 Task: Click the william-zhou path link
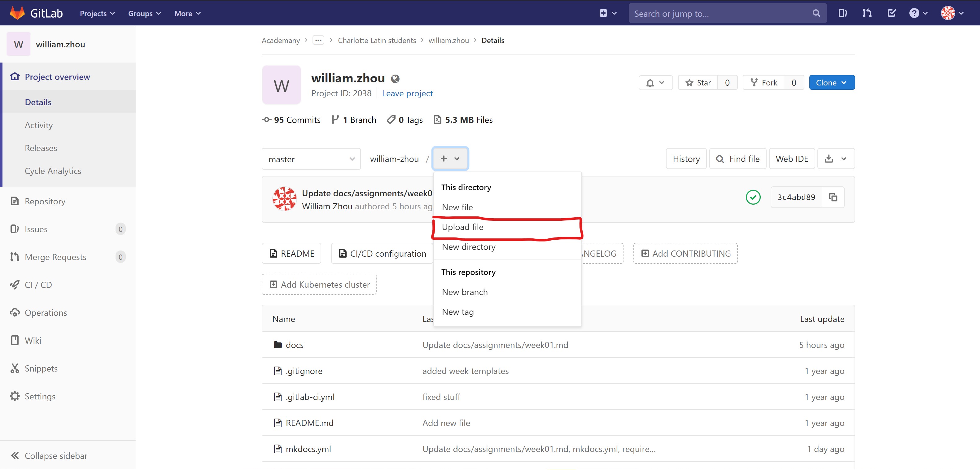point(394,159)
